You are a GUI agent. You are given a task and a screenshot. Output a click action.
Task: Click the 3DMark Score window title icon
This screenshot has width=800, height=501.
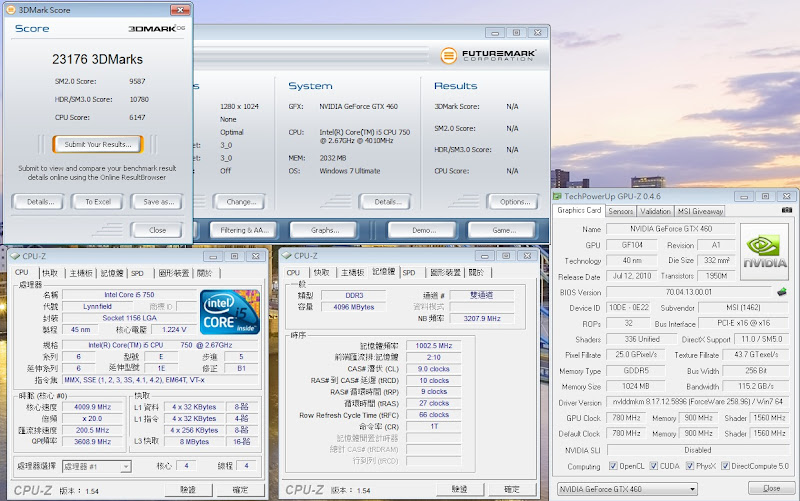point(9,8)
